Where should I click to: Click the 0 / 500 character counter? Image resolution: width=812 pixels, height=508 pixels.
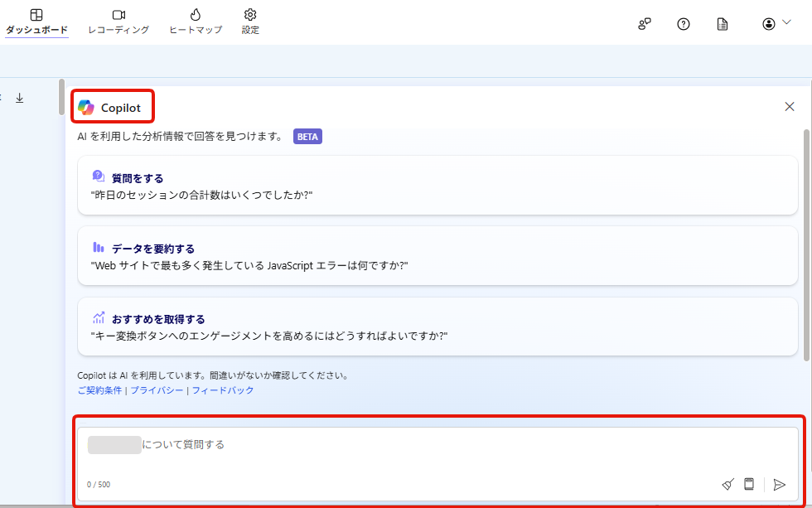pos(99,485)
